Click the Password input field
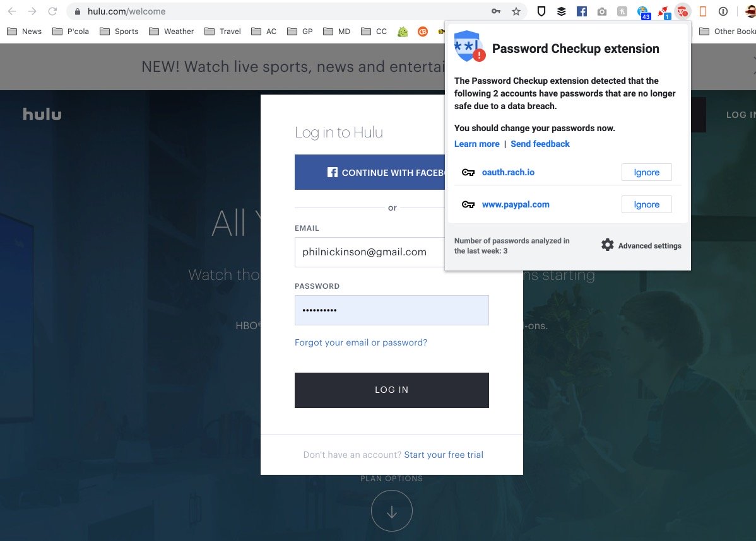 (x=391, y=310)
